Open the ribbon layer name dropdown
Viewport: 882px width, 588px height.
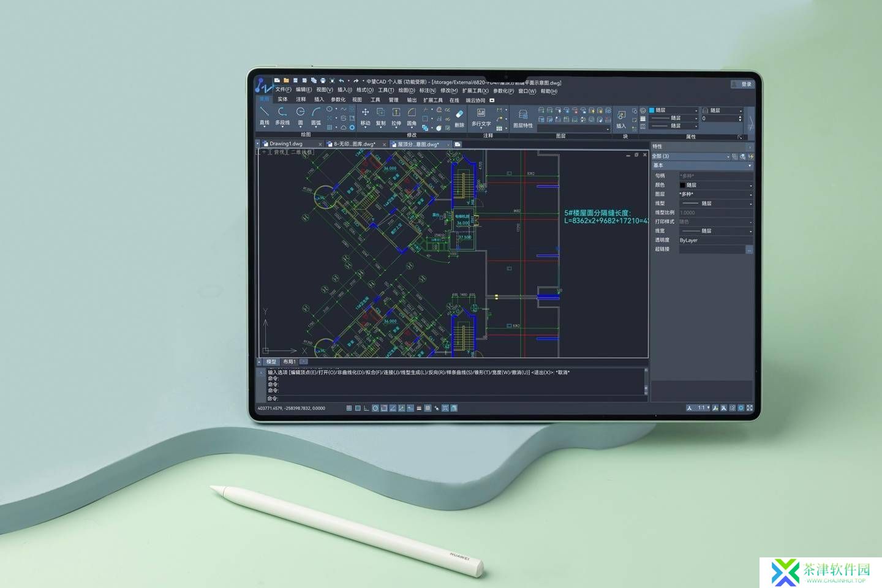coord(574,129)
